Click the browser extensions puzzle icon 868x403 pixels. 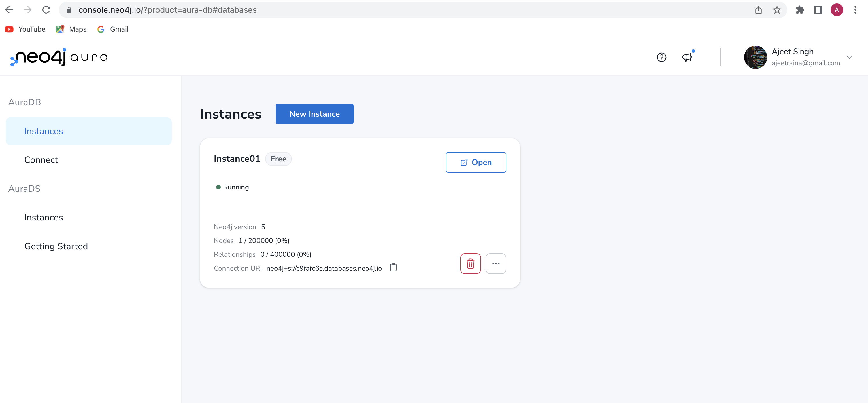pyautogui.click(x=801, y=10)
